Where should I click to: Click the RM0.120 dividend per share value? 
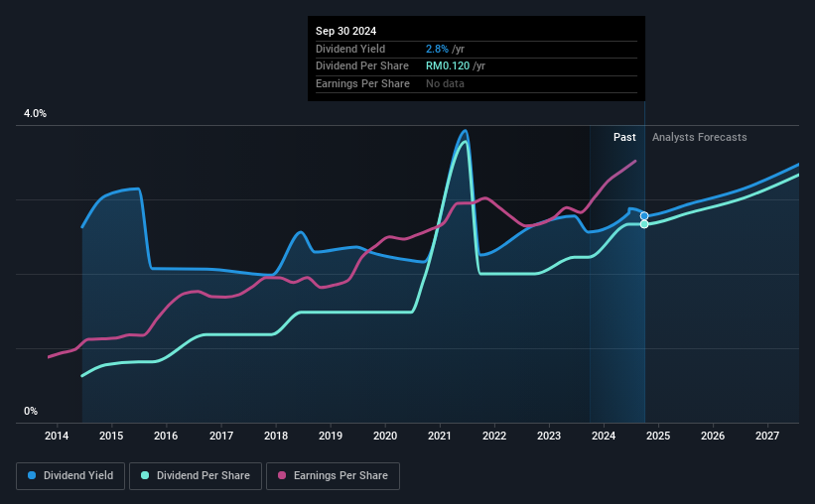coord(448,66)
